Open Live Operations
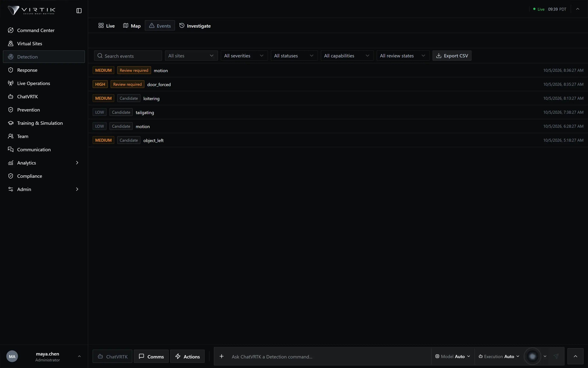Screen dimensions: 588x368 (x=44, y=83)
